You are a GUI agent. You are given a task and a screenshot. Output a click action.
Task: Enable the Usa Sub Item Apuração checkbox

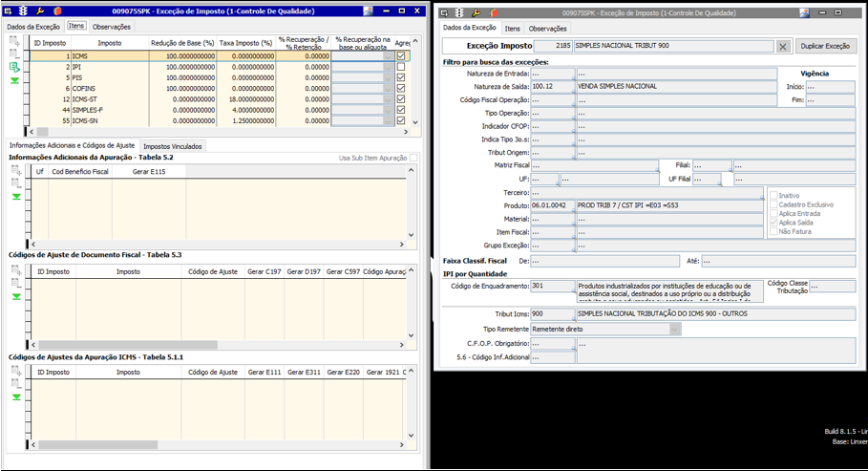coord(413,158)
